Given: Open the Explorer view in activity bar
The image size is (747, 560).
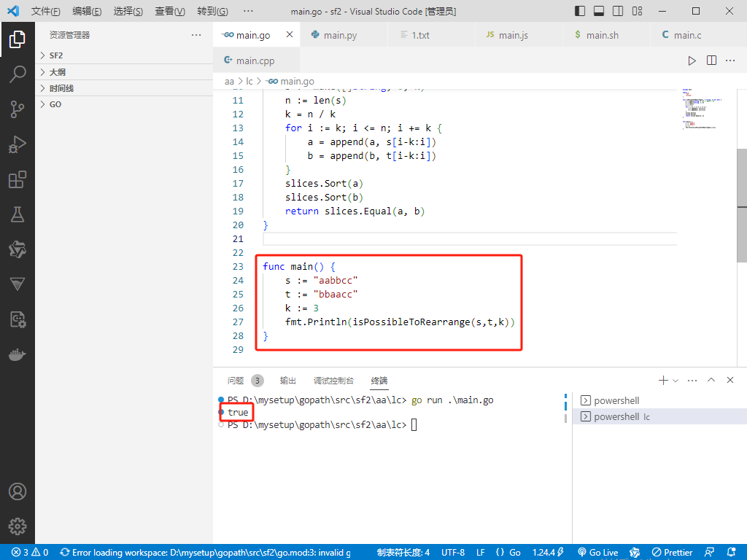Looking at the screenshot, I should click(18, 39).
